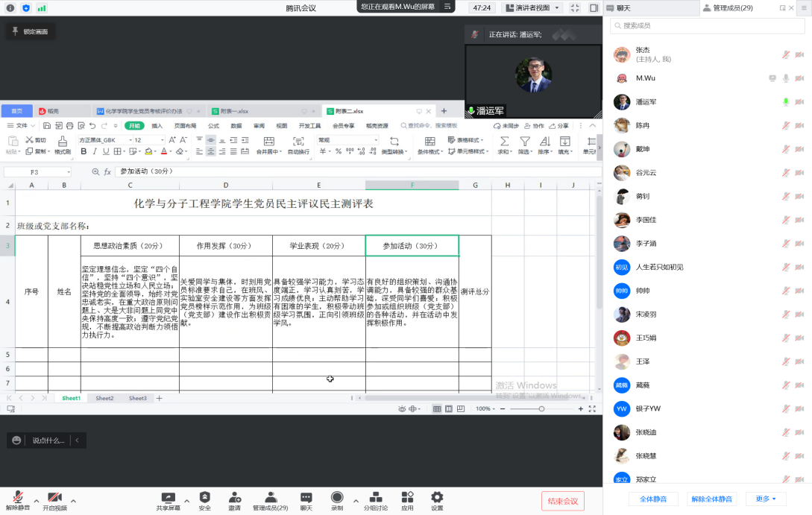Unmute microphone via 解除静音

coord(18,499)
